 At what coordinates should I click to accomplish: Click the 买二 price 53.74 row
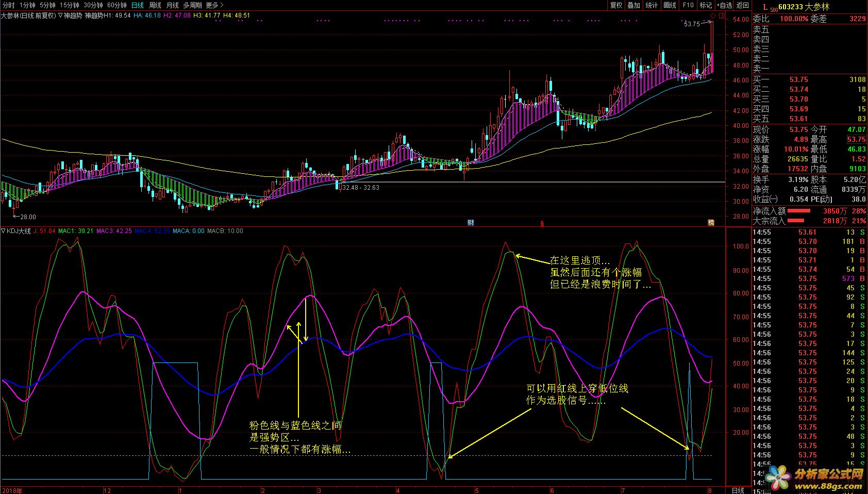tap(809, 89)
